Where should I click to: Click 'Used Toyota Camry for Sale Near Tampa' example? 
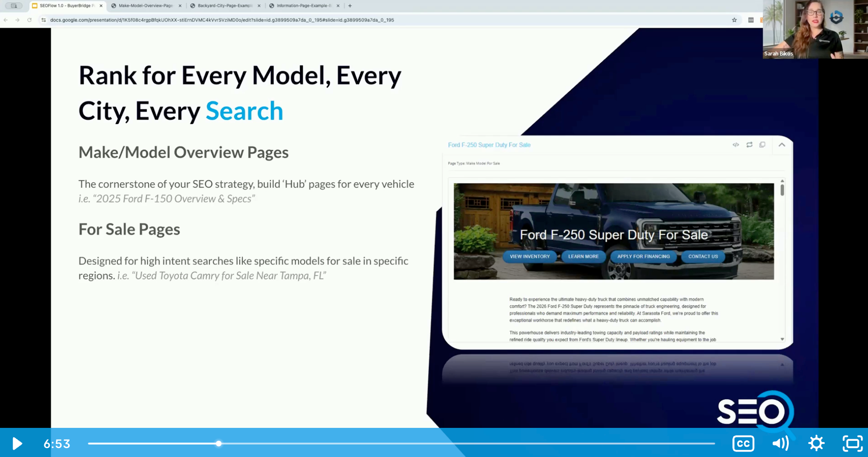coord(228,276)
